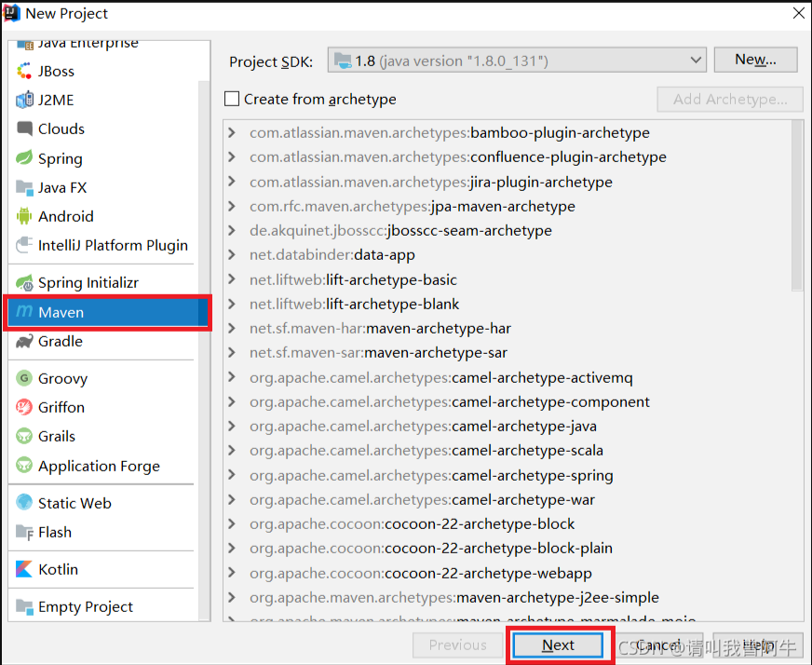The width and height of the screenshot is (812, 665).
Task: Expand the data-app archetype node
Action: [232, 255]
